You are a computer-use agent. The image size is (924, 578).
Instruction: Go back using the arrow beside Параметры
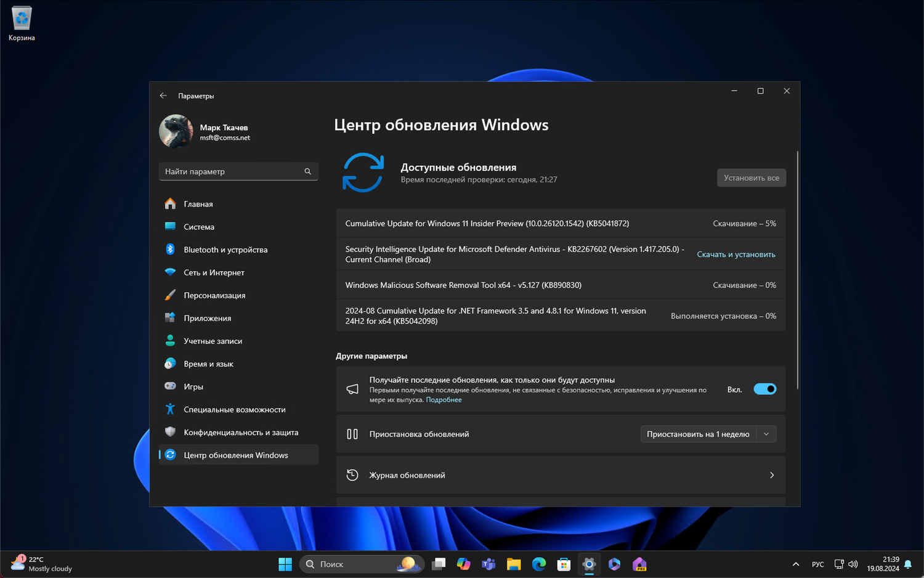(x=163, y=96)
